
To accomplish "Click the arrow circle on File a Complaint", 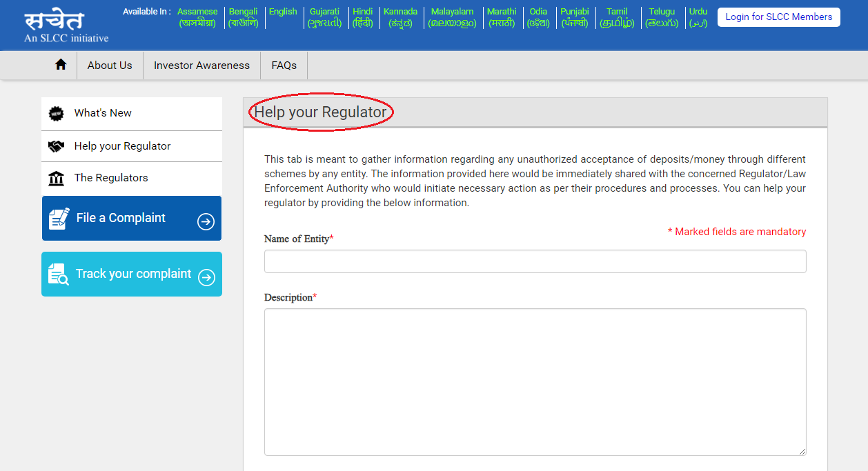I will pyautogui.click(x=206, y=221).
